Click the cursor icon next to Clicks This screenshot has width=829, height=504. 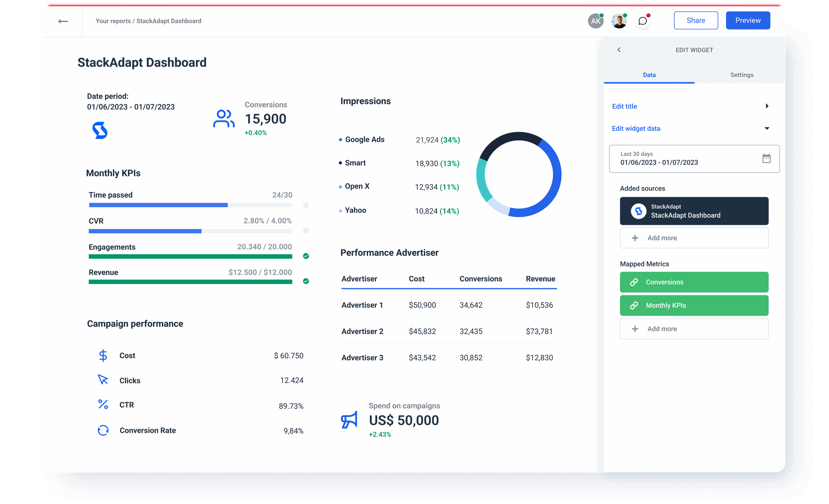tap(103, 380)
